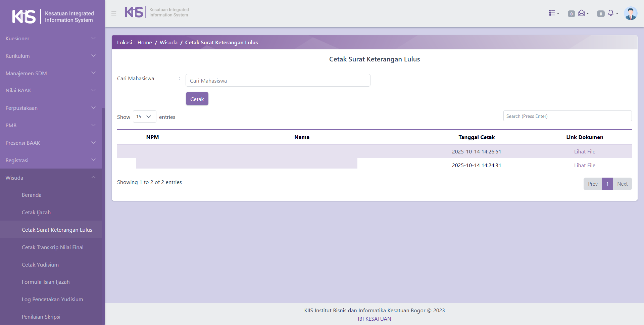
Task: Expand the Perpustakaan menu
Action: point(50,108)
